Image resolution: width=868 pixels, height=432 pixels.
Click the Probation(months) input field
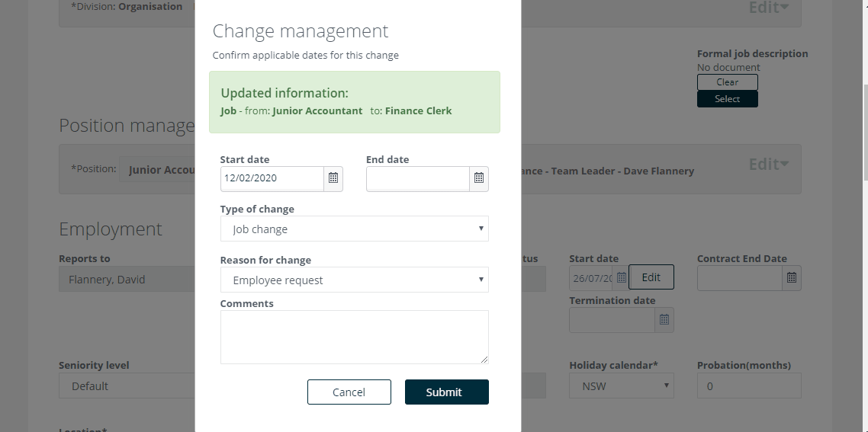(x=749, y=386)
